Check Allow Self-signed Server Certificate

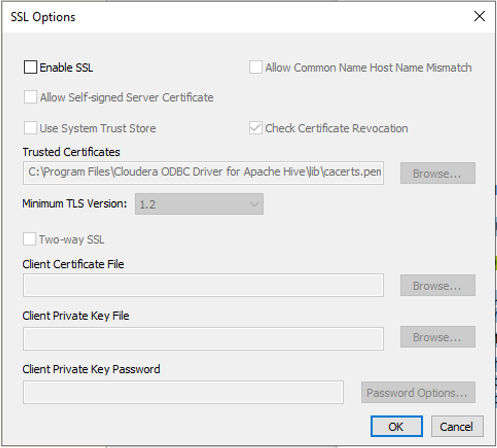[31, 97]
